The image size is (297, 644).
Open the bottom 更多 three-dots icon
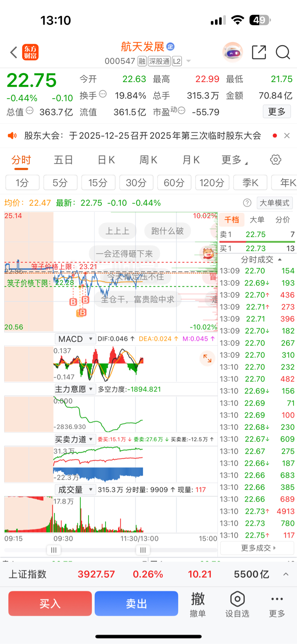[x=277, y=604]
